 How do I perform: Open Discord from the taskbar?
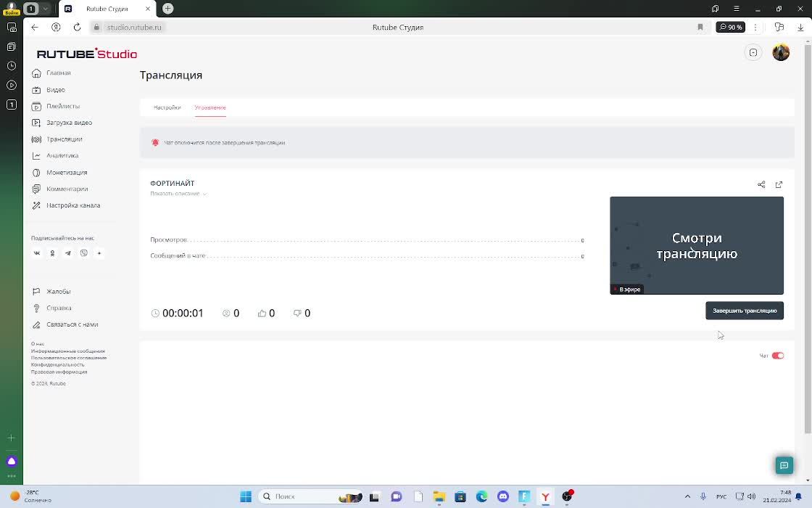(503, 496)
